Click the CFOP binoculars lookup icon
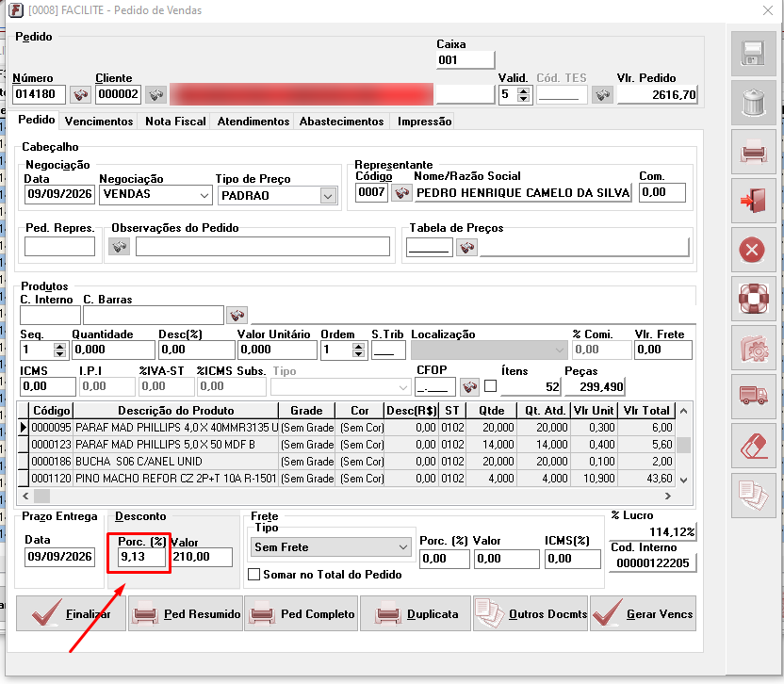The width and height of the screenshot is (784, 684). 469,386
